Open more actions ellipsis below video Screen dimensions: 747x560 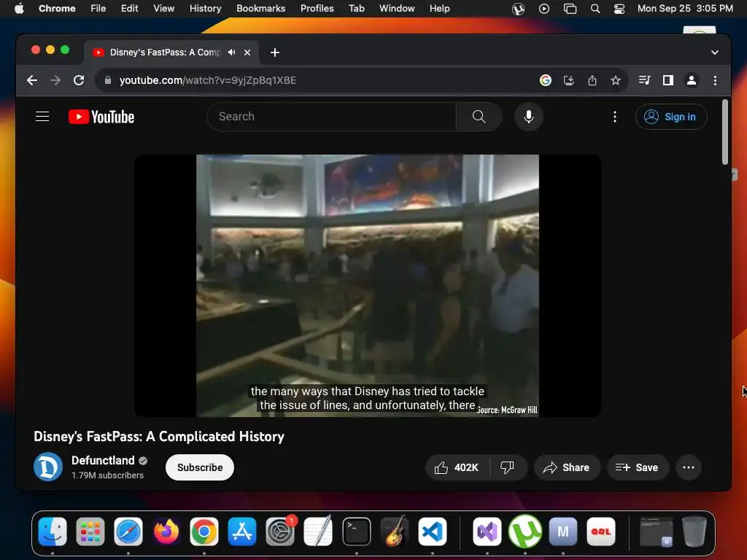[x=689, y=467]
